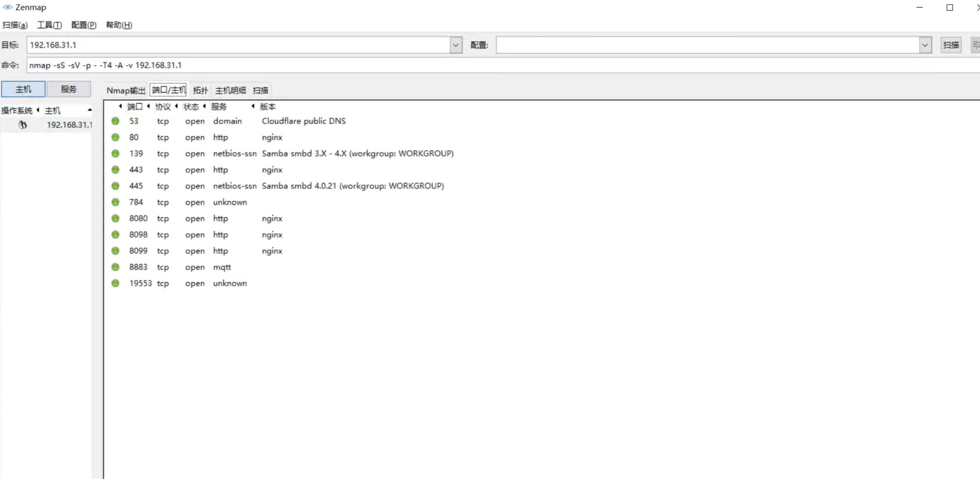Click green status icon next to port 445
The image size is (980, 479).
click(x=115, y=186)
